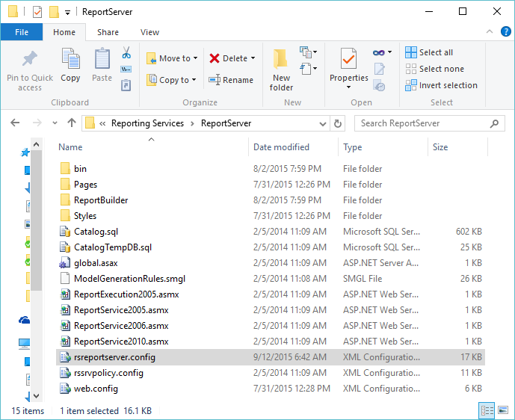Click the Paste clipboard icon
The image size is (515, 420).
coord(102,58)
